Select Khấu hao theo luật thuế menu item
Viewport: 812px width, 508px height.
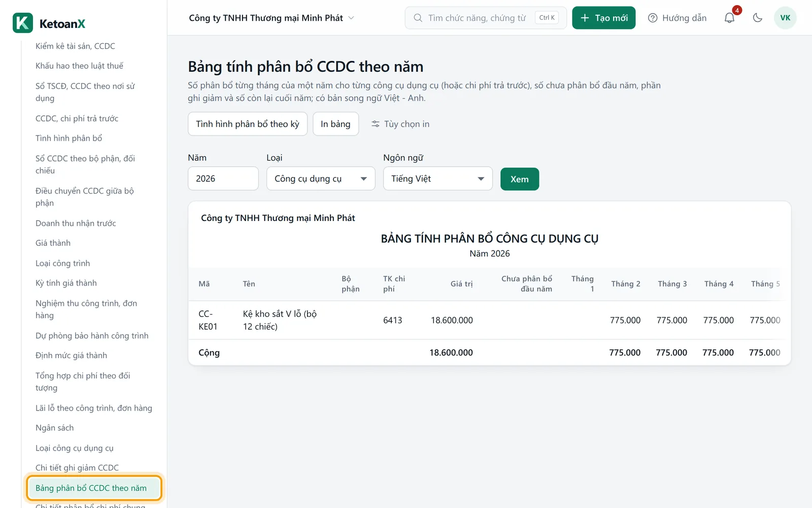[x=80, y=66]
